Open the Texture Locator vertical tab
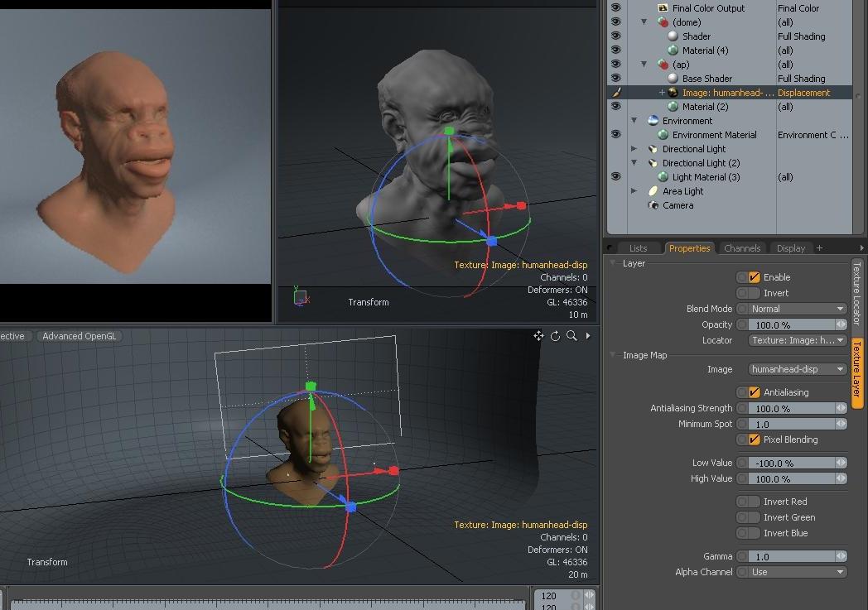The height and width of the screenshot is (610, 868). click(857, 294)
